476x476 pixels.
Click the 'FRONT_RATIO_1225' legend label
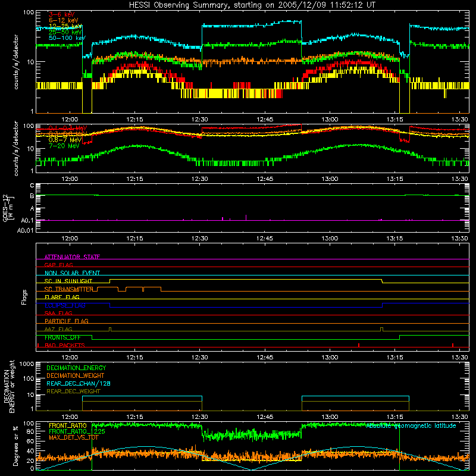pyautogui.click(x=77, y=431)
